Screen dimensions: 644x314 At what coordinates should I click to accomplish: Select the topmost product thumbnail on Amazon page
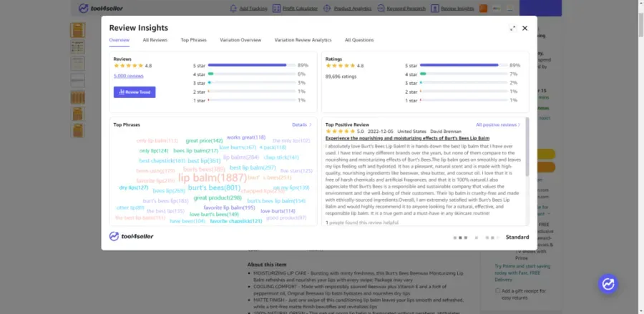point(77,30)
